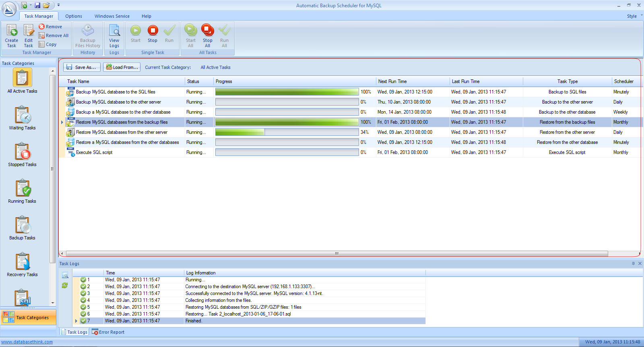Open the Windows Service ribbon tab
Viewport: 644px width, 347px height.
(x=112, y=16)
